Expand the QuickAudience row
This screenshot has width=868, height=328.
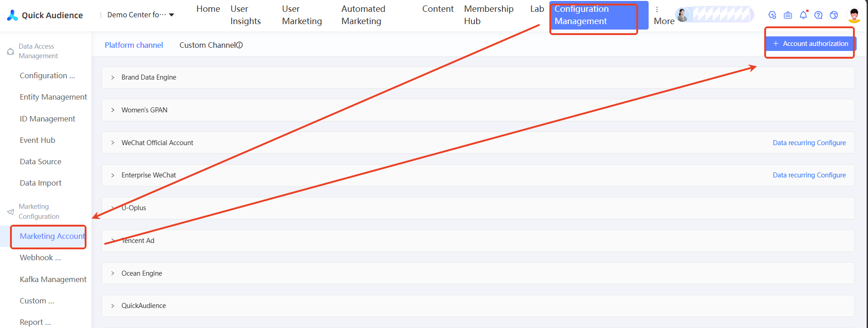113,306
